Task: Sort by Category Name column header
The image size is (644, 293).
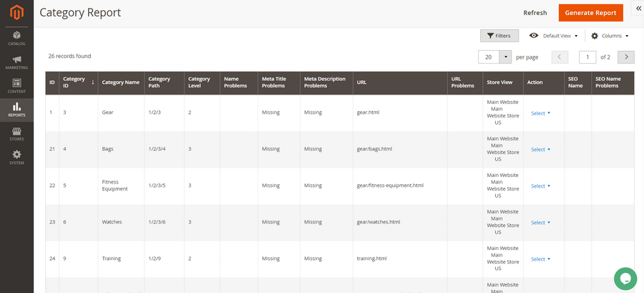Action: coord(121,82)
